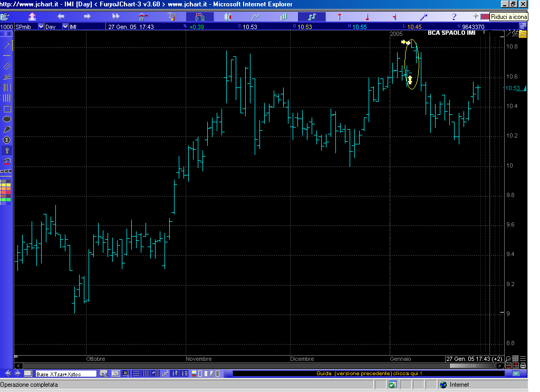
Task: Click the left arrow in top toolbar
Action: (x=61, y=17)
